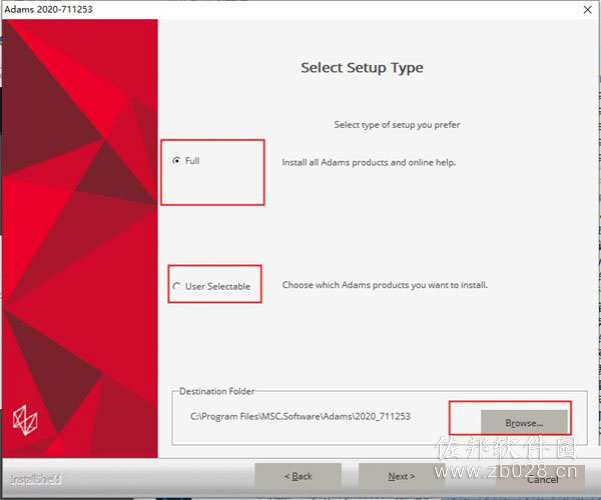Open the Browse destination folder dialog
The image size is (601, 500).
524,423
